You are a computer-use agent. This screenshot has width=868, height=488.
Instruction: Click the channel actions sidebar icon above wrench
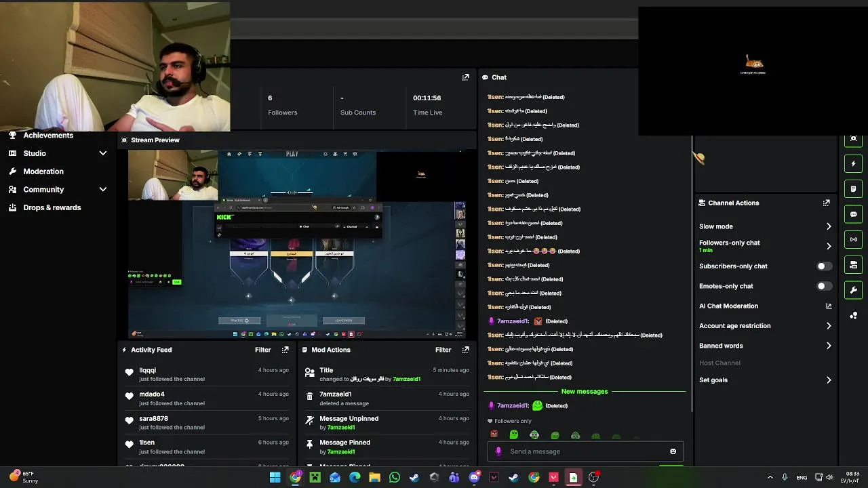tap(853, 264)
